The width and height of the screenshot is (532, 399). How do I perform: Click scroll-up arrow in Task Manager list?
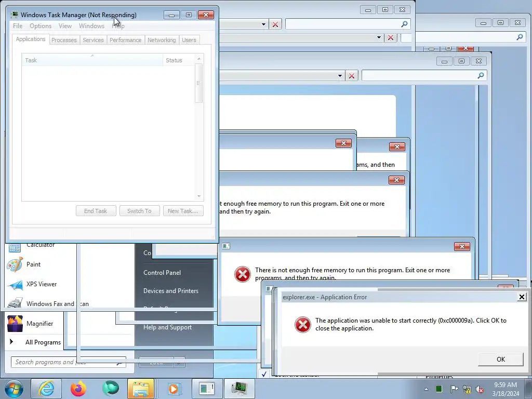tap(199, 59)
